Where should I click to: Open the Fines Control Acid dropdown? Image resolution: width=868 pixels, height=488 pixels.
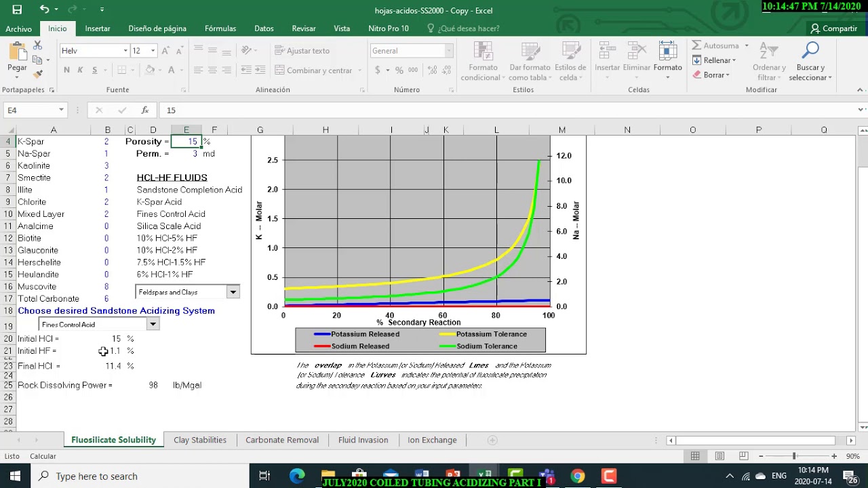[153, 324]
